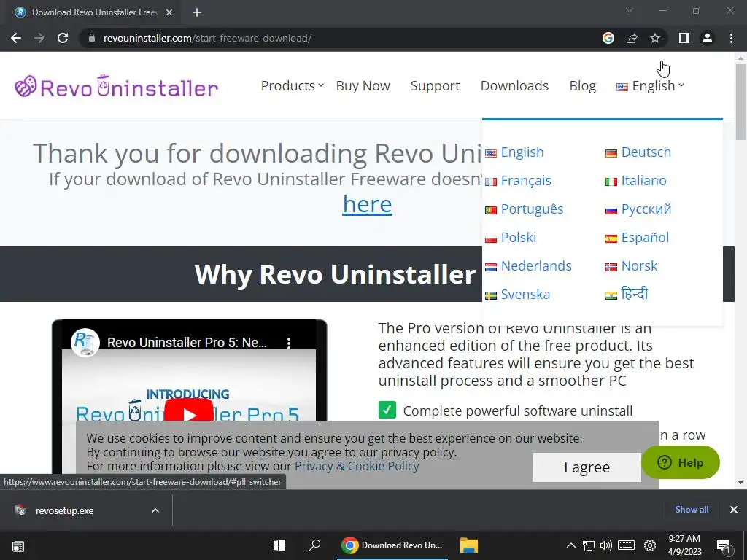
Task: Open the tab search chevron in Chrome
Action: [630, 10]
